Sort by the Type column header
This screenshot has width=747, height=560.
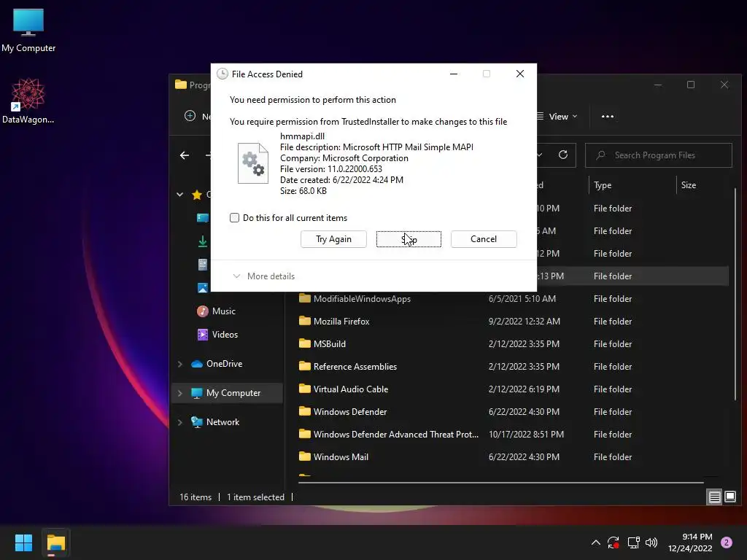(603, 185)
